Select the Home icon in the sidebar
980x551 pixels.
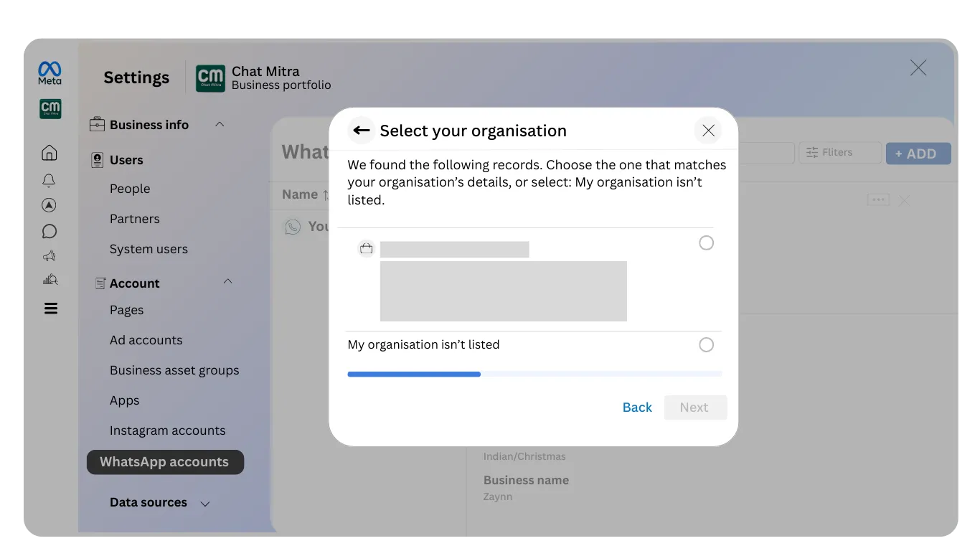(49, 152)
